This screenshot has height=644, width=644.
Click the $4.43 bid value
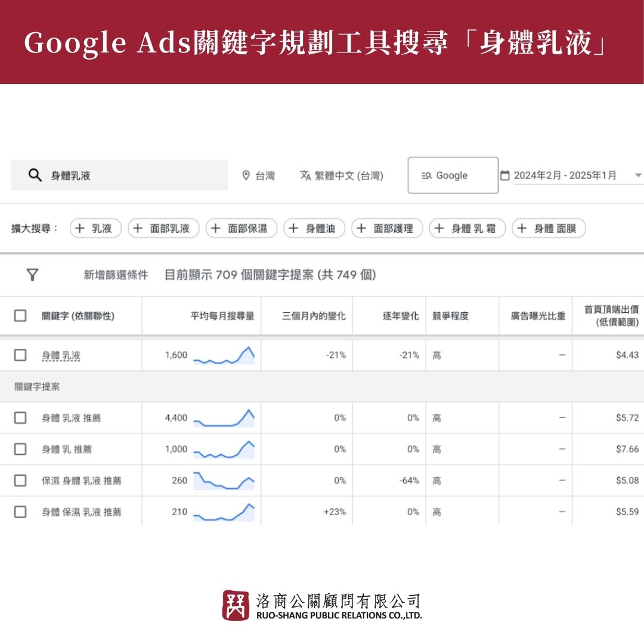pos(627,355)
